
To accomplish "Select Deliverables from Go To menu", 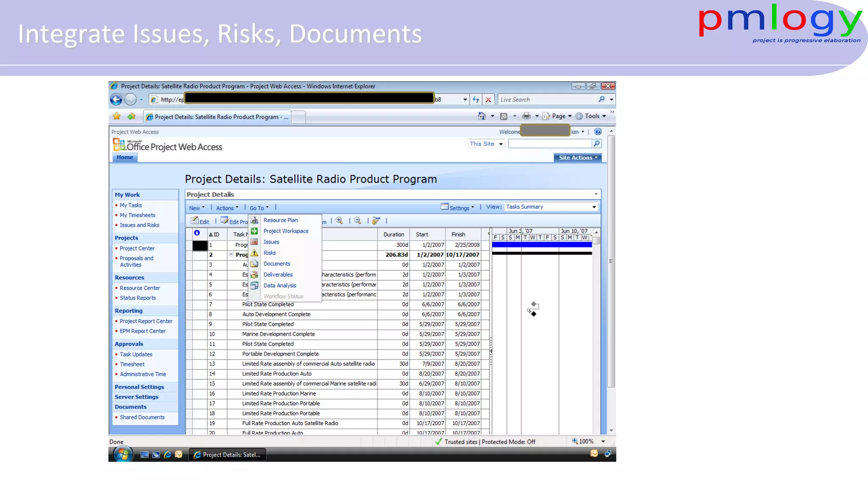I will click(278, 275).
